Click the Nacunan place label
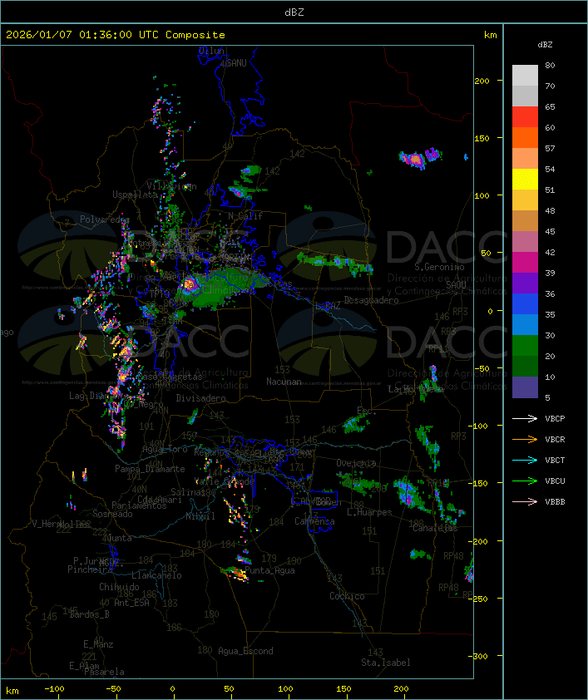The image size is (588, 700). (284, 382)
